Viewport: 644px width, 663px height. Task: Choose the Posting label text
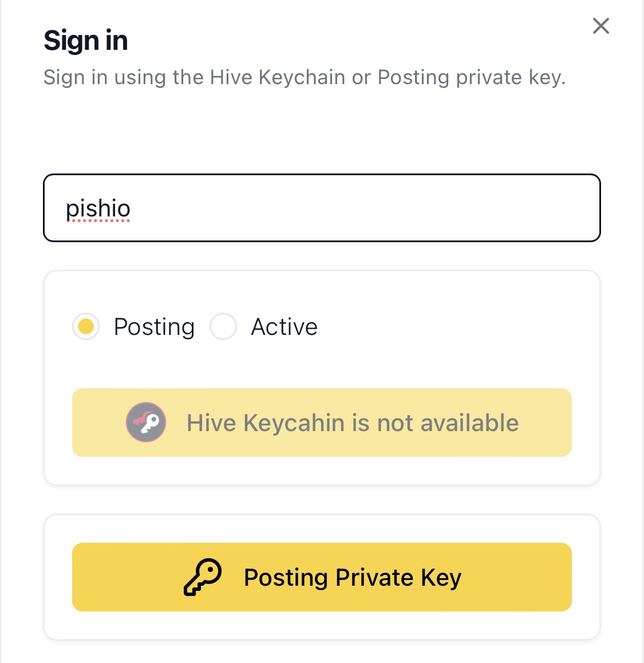click(x=155, y=327)
